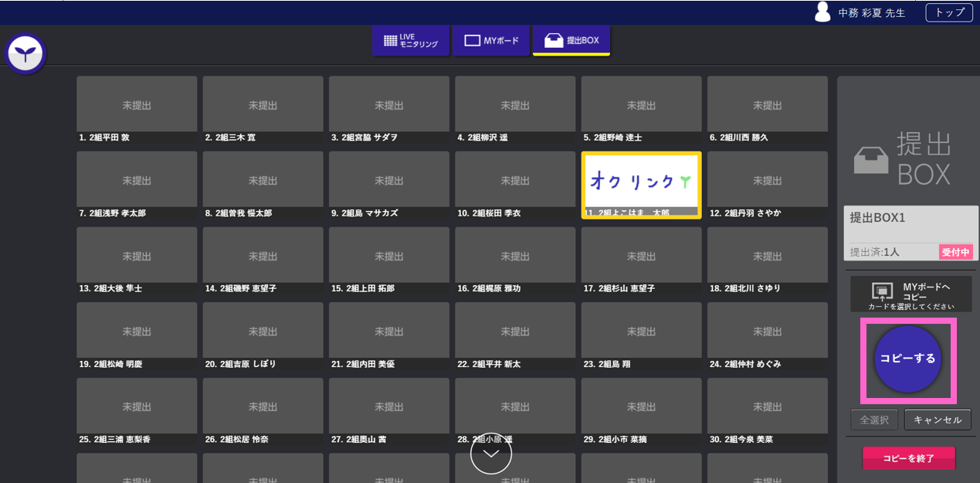Click the user profile icon beside 中務 彩夏
The height and width of the screenshot is (483, 980).
823,12
